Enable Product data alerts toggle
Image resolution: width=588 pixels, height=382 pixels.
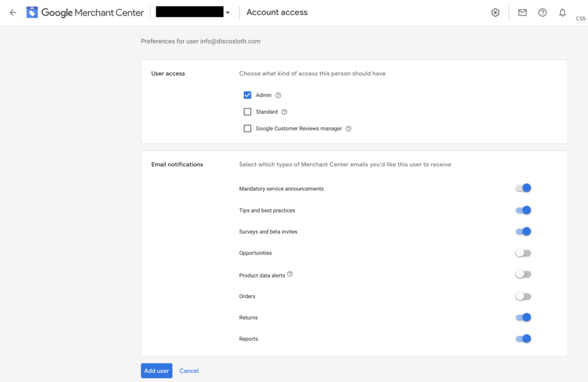(523, 275)
